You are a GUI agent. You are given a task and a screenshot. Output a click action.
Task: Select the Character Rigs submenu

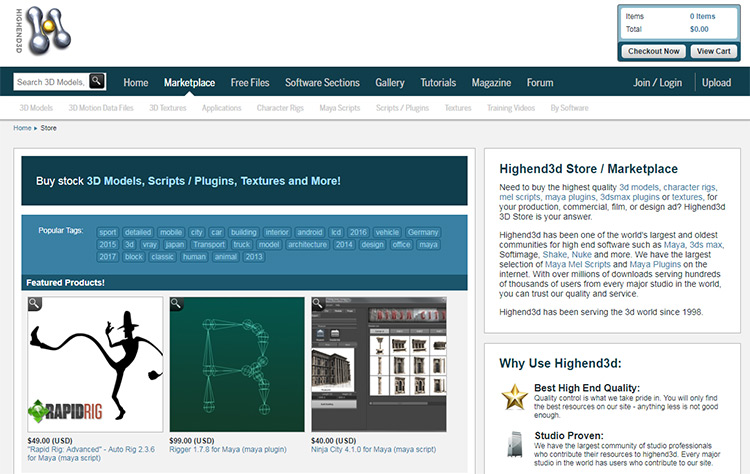click(280, 108)
